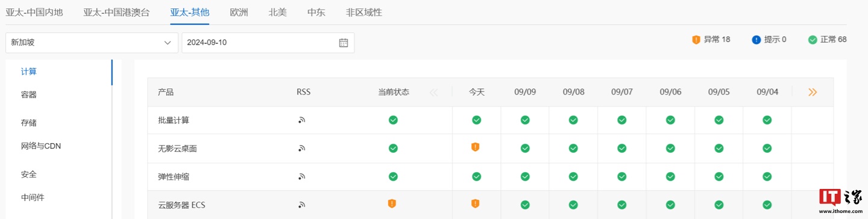Open RSS feed for 弹性伸缩
The width and height of the screenshot is (868, 219).
[302, 177]
